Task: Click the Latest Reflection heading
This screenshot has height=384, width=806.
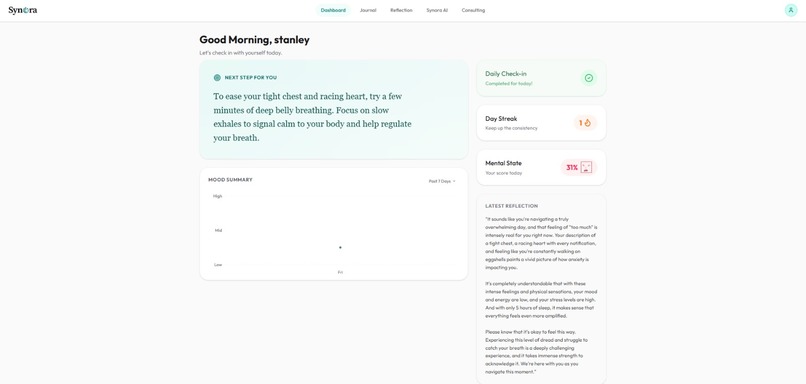Action: 511,206
